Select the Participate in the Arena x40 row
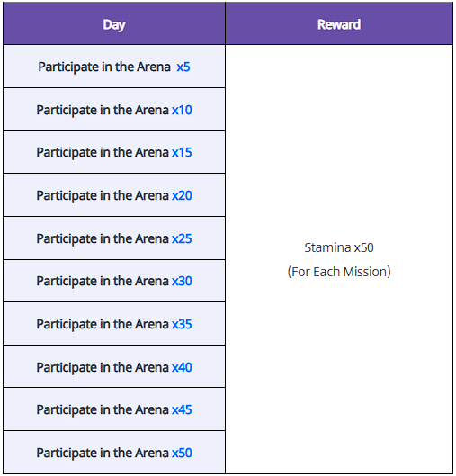Image resolution: width=456 pixels, height=476 pixels. click(x=114, y=367)
